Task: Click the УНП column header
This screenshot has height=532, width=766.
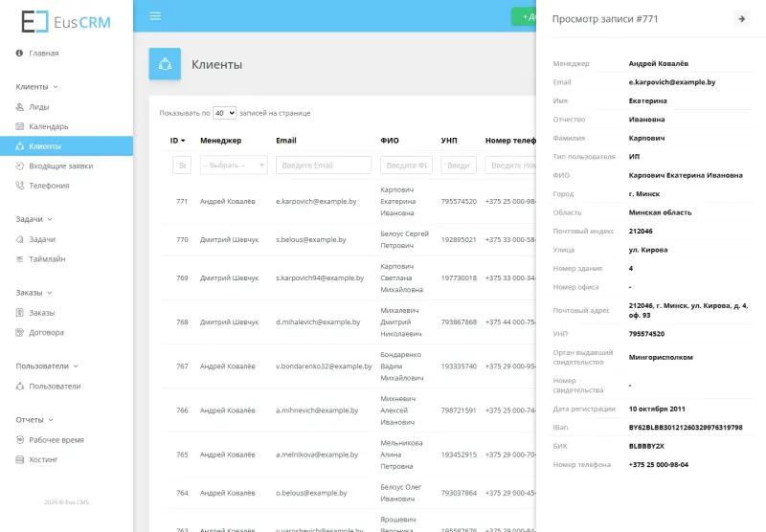Action: click(449, 141)
